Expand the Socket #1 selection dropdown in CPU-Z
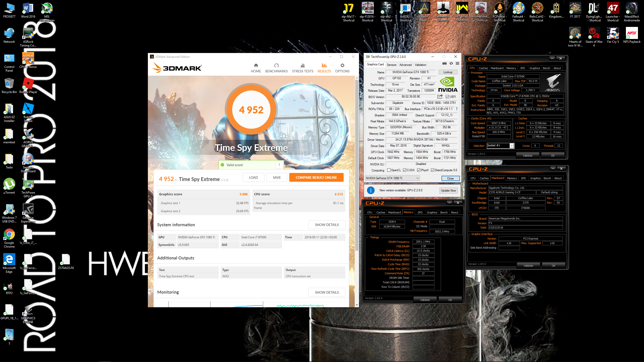This screenshot has width=644, height=362. (x=512, y=146)
